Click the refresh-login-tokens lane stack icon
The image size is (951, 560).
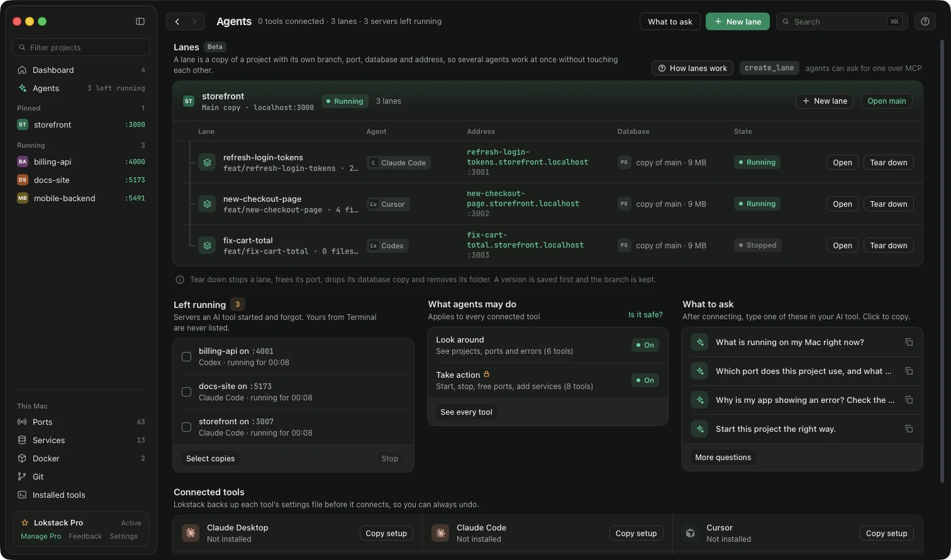tap(207, 162)
